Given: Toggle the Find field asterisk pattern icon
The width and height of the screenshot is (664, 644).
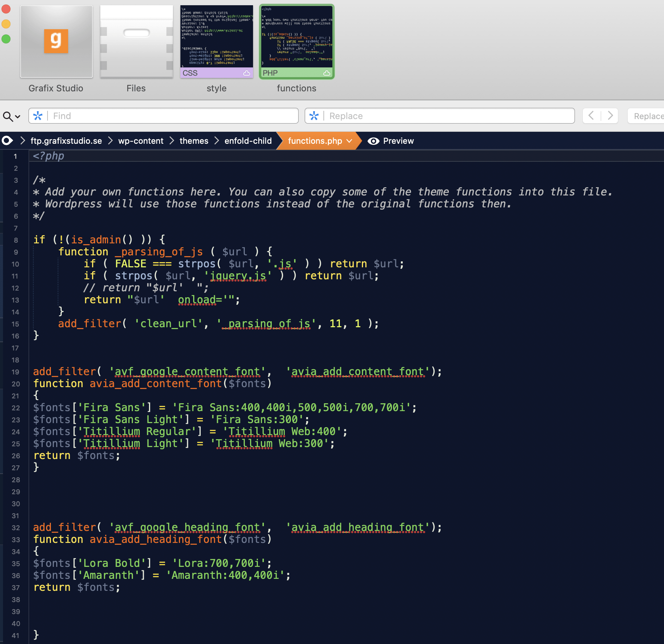Looking at the screenshot, I should (x=38, y=116).
